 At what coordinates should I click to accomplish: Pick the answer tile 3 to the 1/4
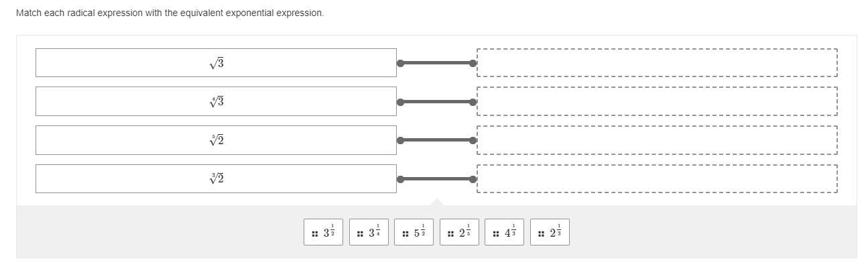coord(369,232)
